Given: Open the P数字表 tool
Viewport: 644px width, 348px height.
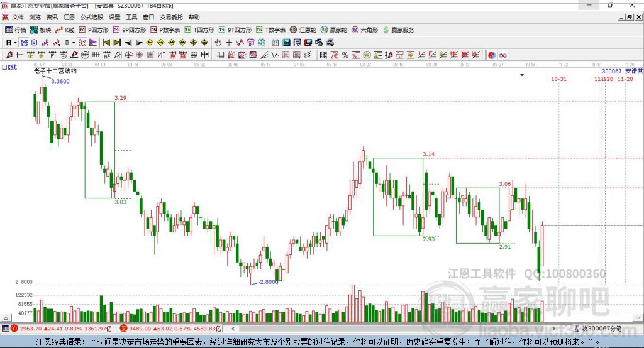Looking at the screenshot, I should click(x=165, y=30).
